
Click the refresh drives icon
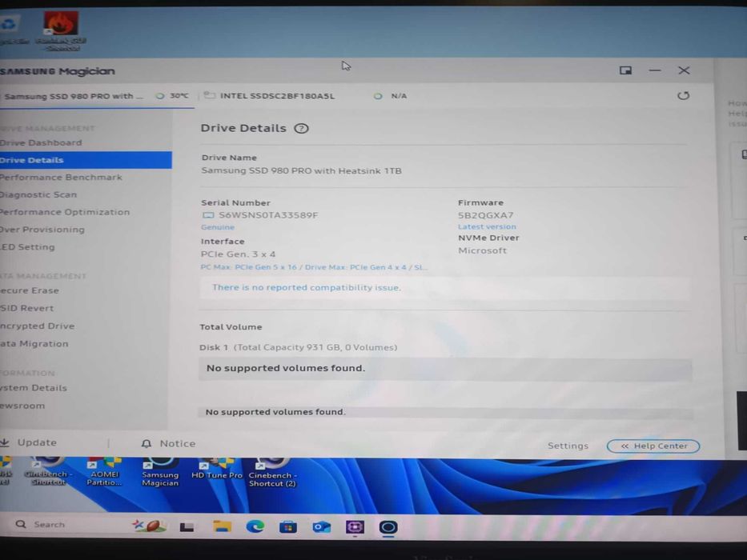pyautogui.click(x=683, y=96)
